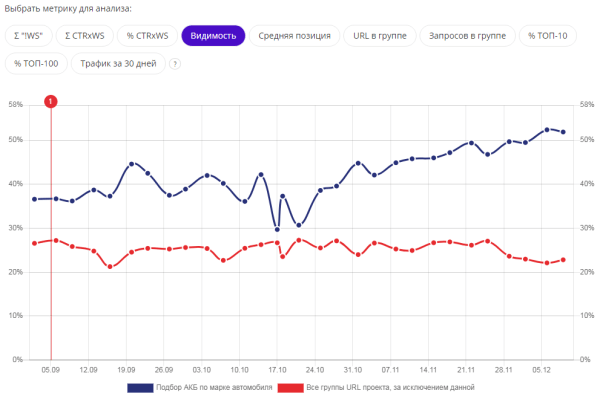Click the red event marker numbered 1
600x402 pixels.
pyautogui.click(x=51, y=101)
